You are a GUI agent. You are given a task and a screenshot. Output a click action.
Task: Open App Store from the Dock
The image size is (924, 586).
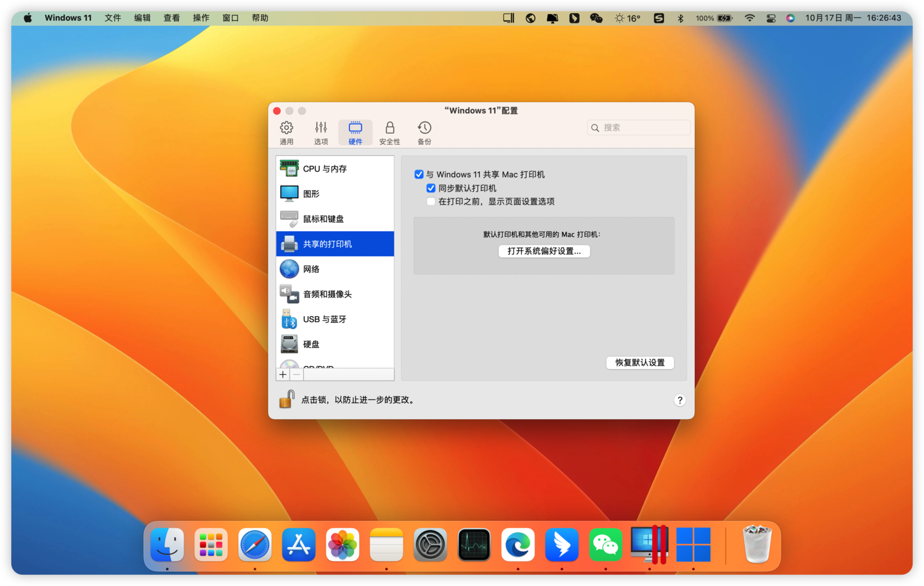[x=298, y=545]
